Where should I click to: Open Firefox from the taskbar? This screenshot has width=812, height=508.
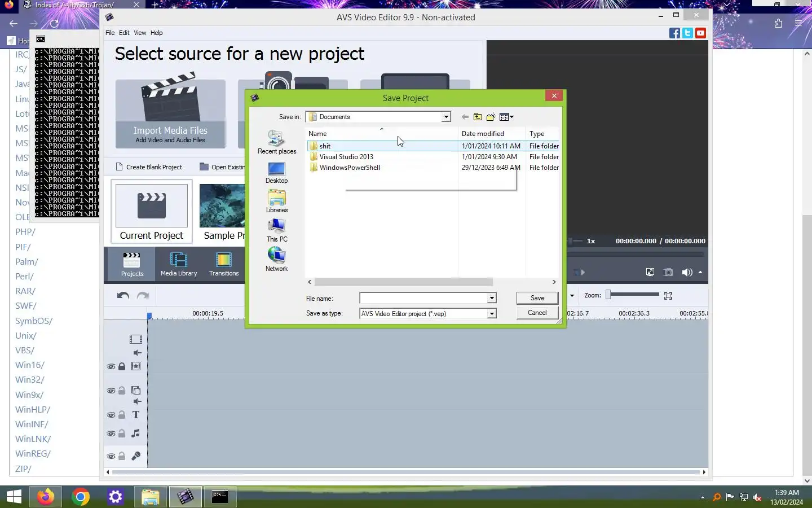tap(46, 497)
